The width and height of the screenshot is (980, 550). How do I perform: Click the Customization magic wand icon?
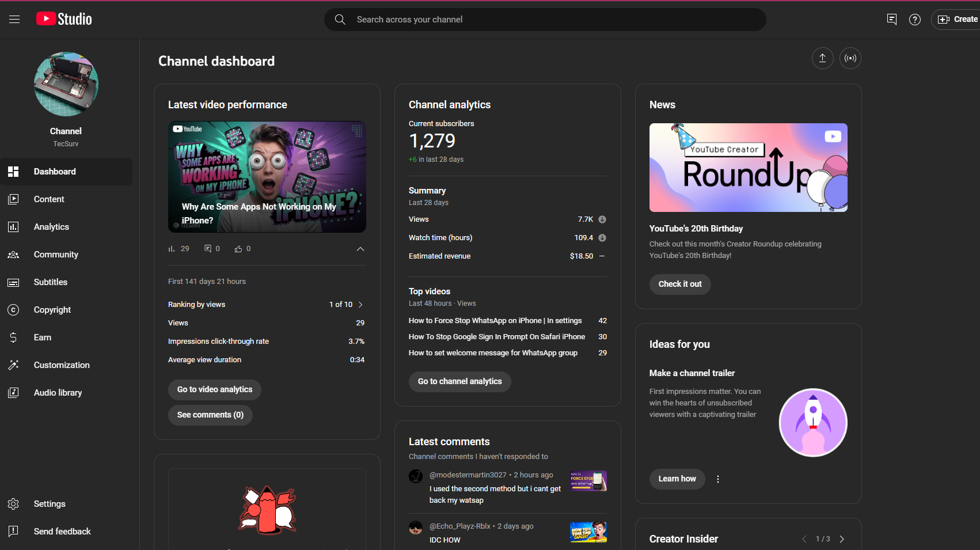(x=13, y=365)
